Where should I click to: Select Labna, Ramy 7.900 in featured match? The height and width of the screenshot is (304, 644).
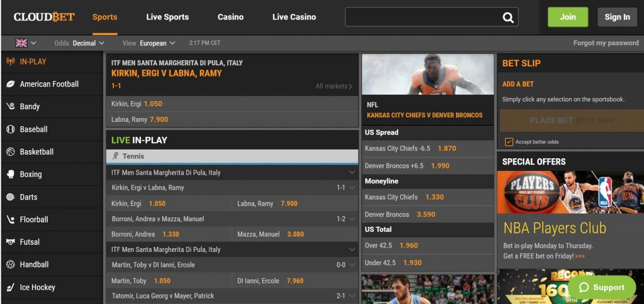[x=232, y=120]
